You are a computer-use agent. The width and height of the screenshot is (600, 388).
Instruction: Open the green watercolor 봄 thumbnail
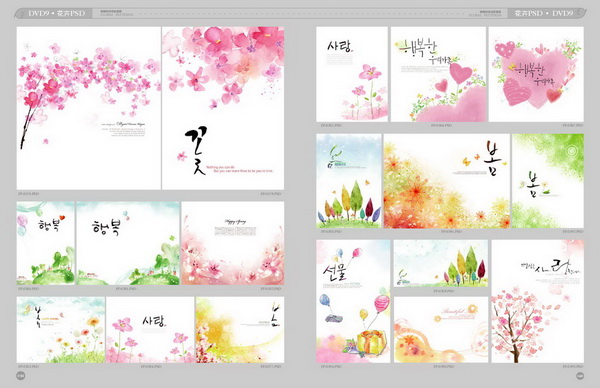pos(548,181)
